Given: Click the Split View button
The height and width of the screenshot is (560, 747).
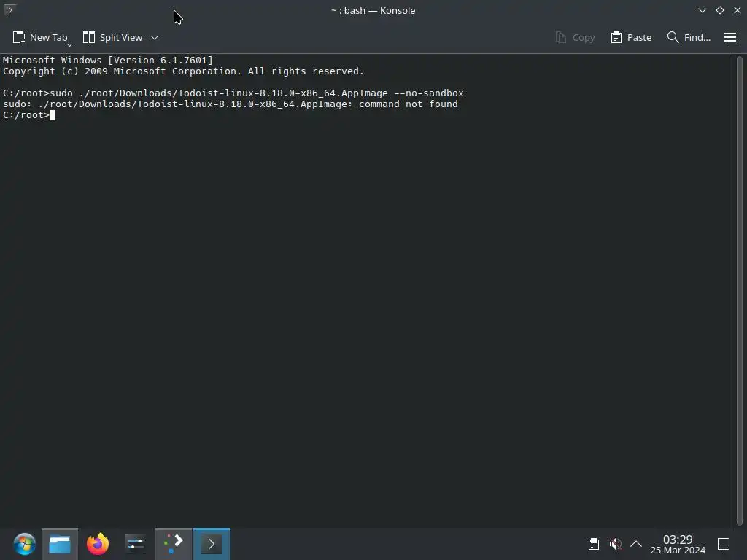Looking at the screenshot, I should coord(112,38).
